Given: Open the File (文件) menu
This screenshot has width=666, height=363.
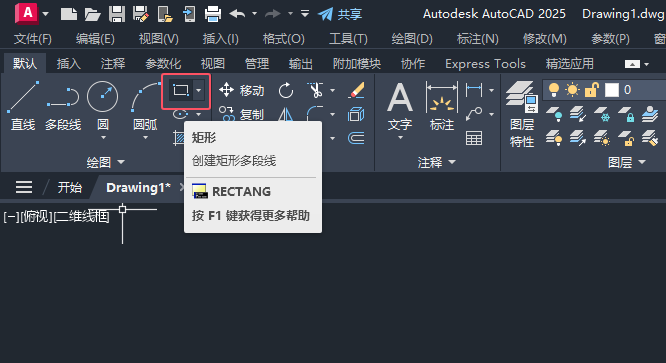Looking at the screenshot, I should point(33,39).
